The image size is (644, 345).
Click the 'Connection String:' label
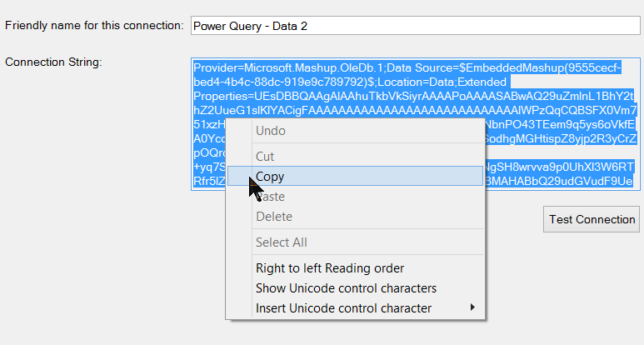point(53,62)
